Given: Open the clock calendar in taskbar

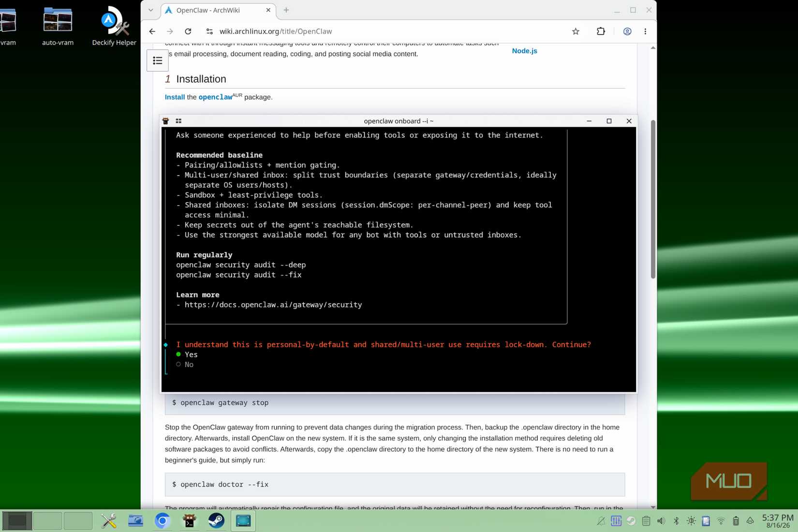Looking at the screenshot, I should point(778,521).
